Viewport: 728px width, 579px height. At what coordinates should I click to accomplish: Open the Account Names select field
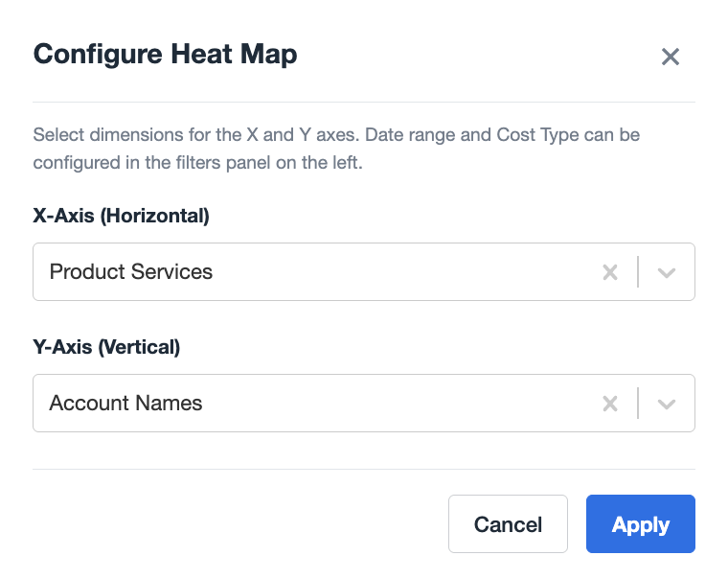coord(316,404)
